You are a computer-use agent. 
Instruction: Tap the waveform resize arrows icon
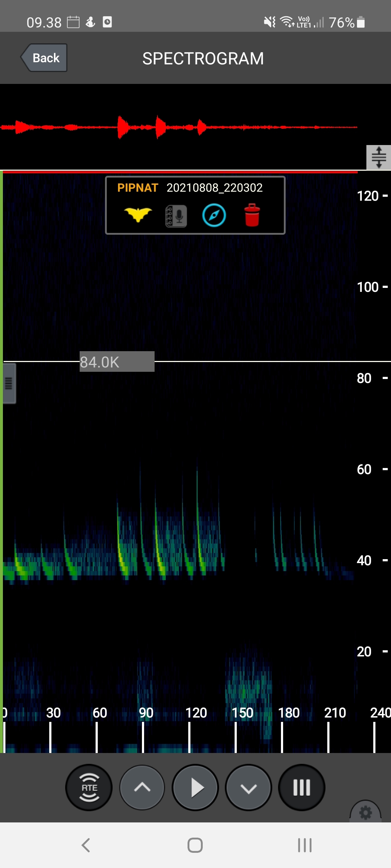(379, 157)
